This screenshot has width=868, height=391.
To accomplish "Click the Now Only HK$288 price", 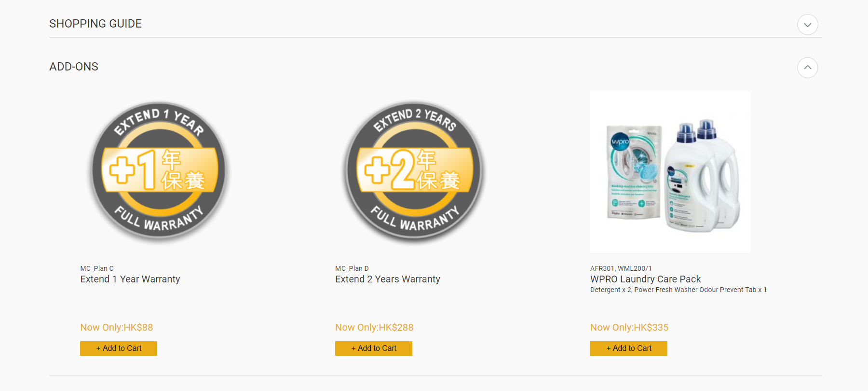I will click(x=374, y=327).
